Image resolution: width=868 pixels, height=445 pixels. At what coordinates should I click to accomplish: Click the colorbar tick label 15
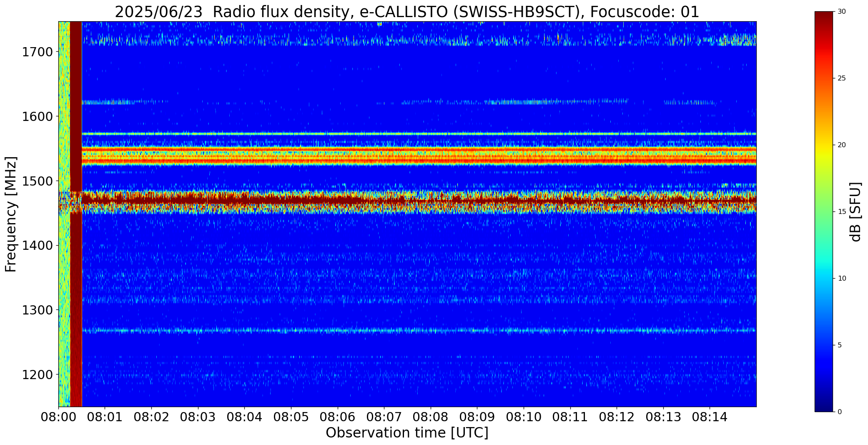point(842,212)
